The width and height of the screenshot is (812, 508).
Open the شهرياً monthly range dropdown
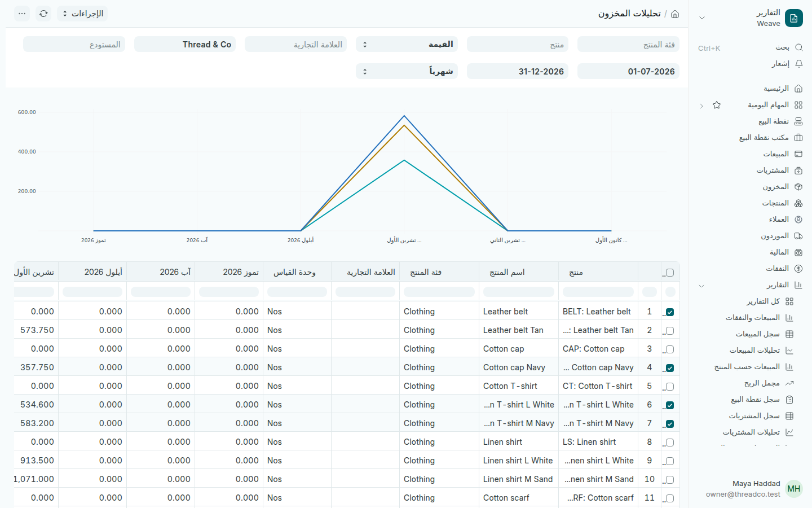[x=407, y=71]
